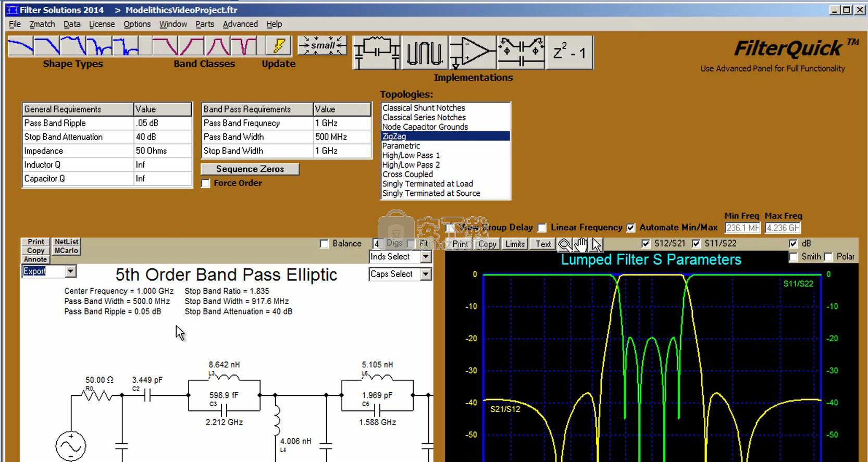
Task: Select the distributed meander-line implementation icon
Action: 424,53
